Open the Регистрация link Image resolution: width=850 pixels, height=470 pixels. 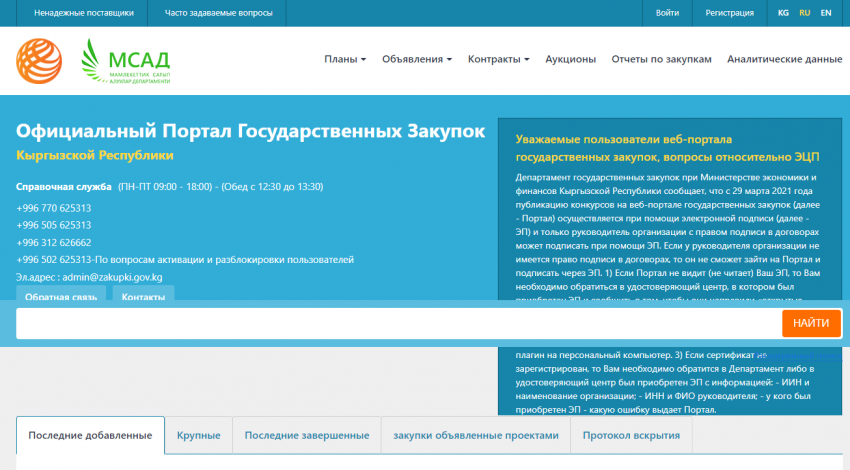coord(729,13)
